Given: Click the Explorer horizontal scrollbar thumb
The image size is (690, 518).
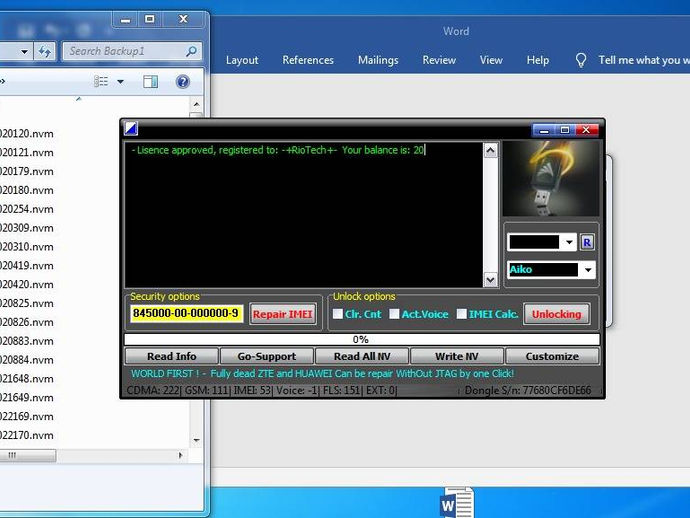Looking at the screenshot, I should pos(27,456).
